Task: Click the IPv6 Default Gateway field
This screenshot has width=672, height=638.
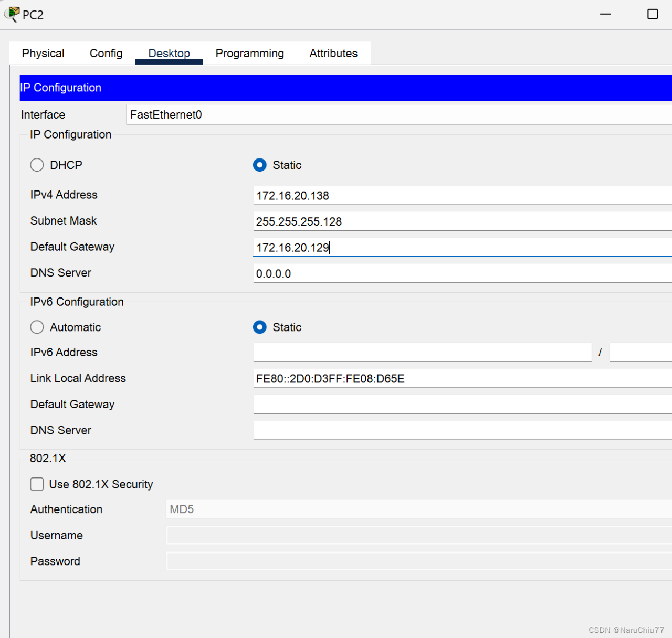Action: (x=462, y=405)
